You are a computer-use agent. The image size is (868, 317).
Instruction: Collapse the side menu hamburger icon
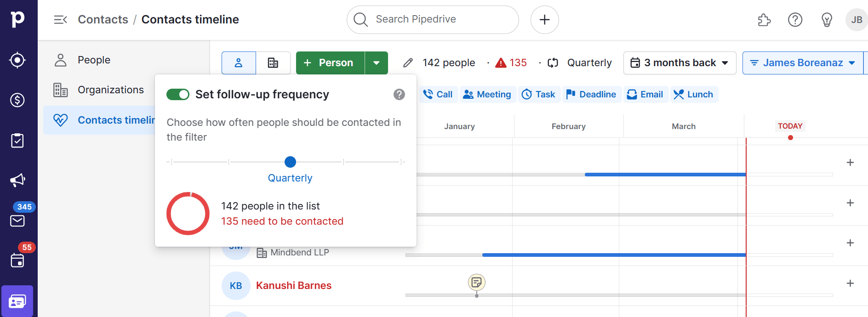click(60, 20)
